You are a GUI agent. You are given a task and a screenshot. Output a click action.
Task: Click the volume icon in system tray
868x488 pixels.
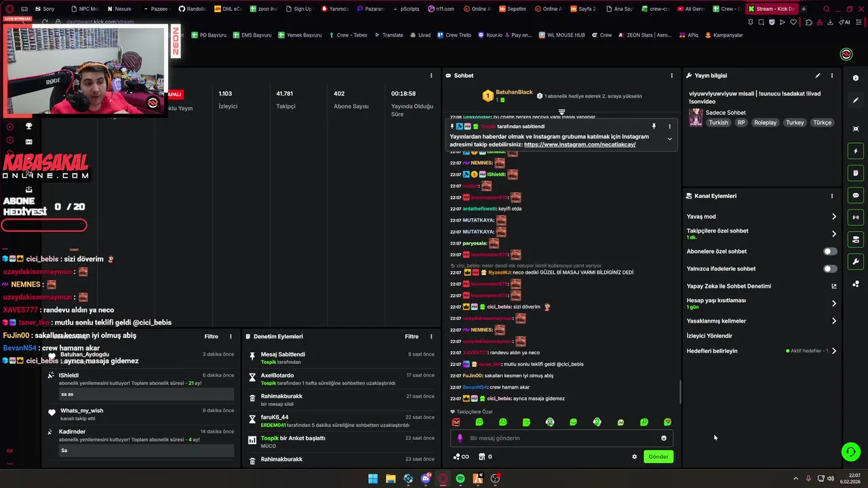[831, 479]
